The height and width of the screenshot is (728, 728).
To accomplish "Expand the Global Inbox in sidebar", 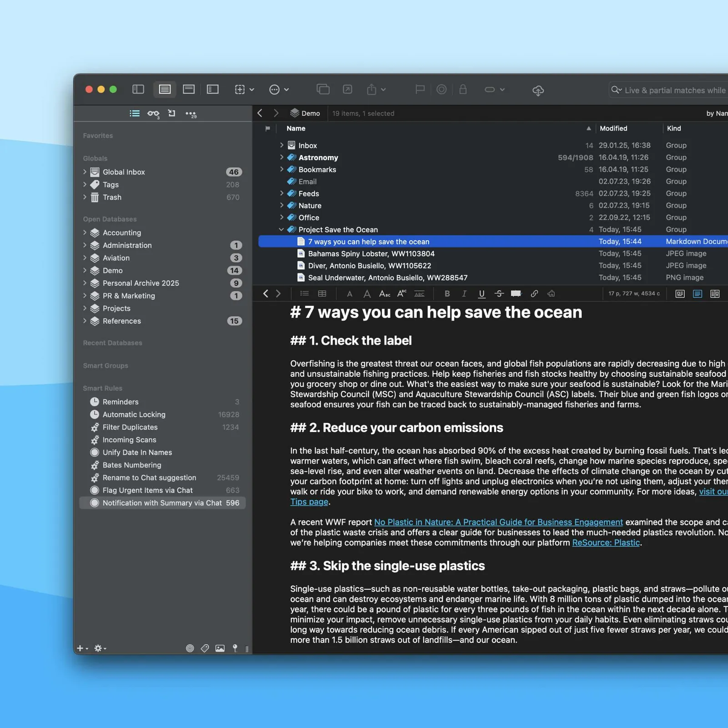I will [x=85, y=172].
